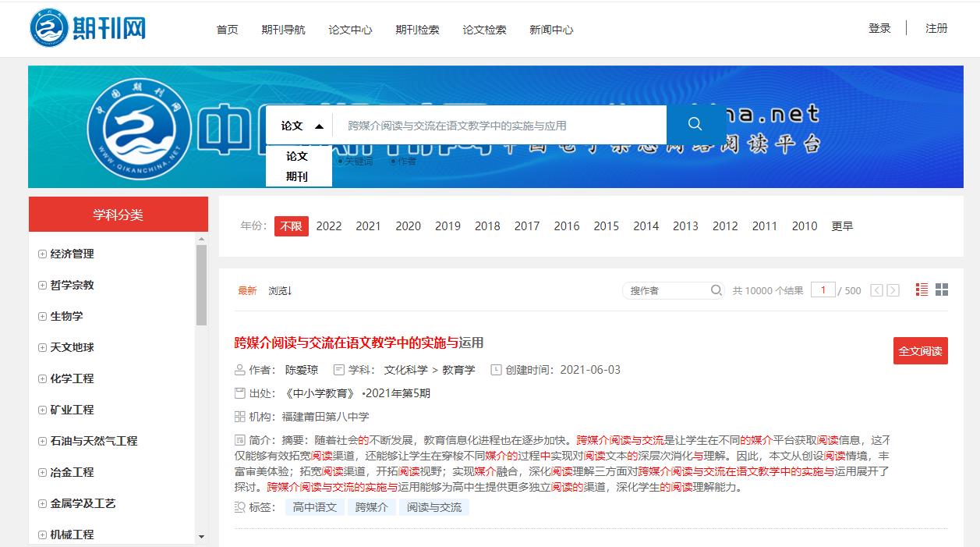Select the 不限 year filter

291,226
